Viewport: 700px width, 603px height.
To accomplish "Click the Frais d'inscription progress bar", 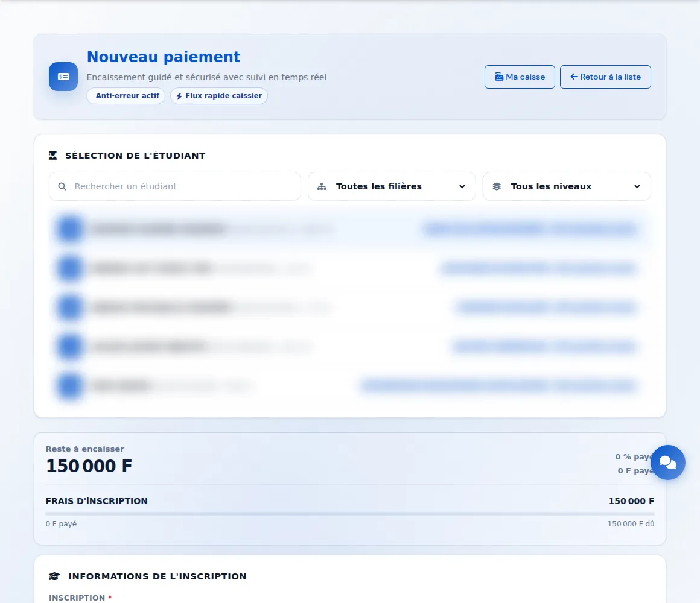I will coord(350,514).
